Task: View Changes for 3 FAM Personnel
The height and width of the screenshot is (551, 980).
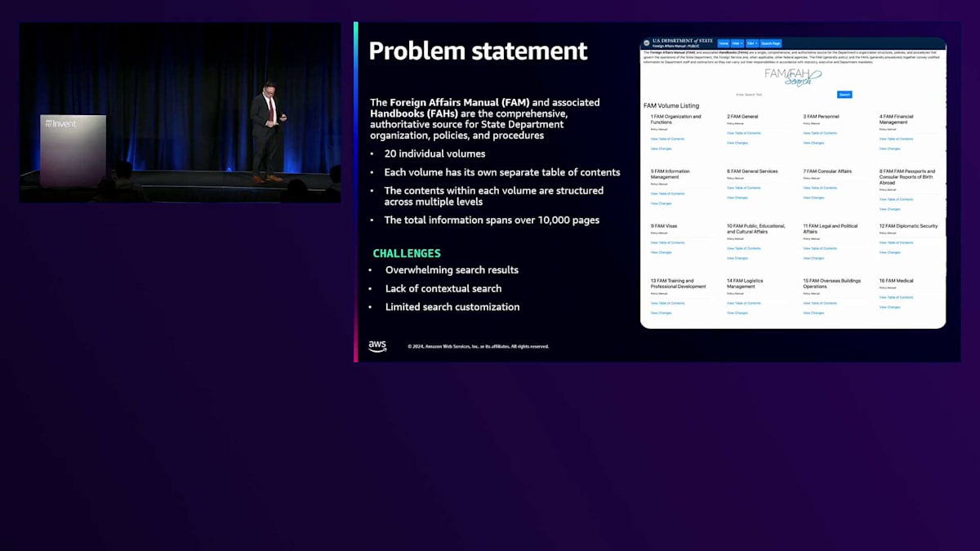Action: click(x=813, y=143)
